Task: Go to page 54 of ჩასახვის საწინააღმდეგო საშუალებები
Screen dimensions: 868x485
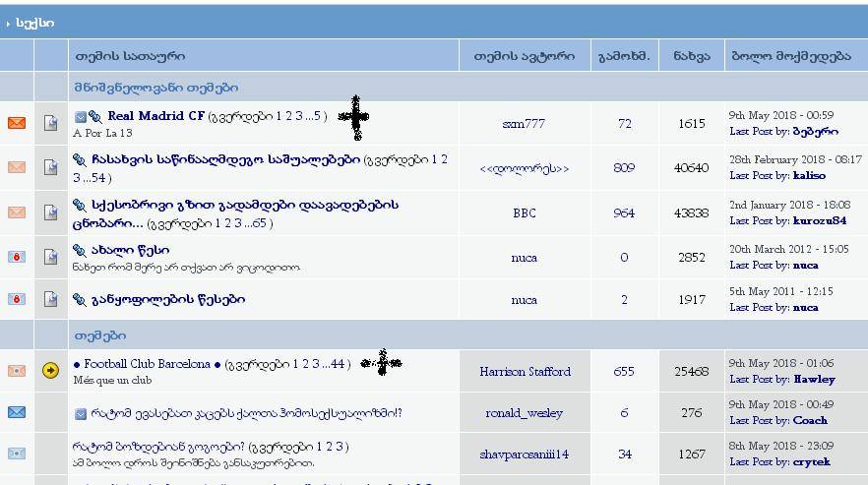Action: (97, 178)
